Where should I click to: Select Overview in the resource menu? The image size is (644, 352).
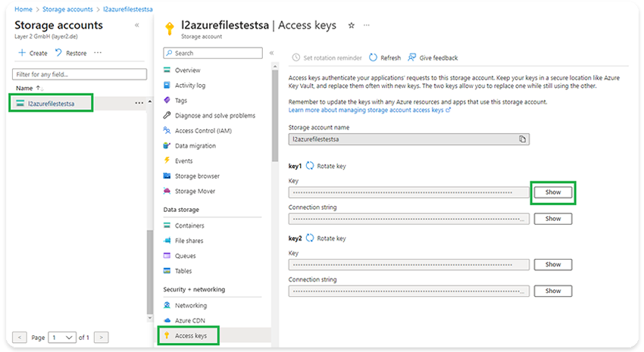[187, 70]
